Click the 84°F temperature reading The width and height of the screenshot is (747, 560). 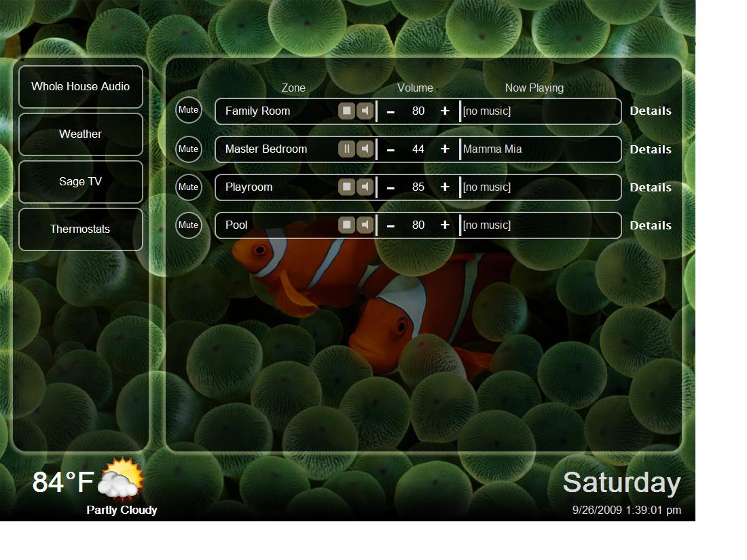click(x=63, y=483)
